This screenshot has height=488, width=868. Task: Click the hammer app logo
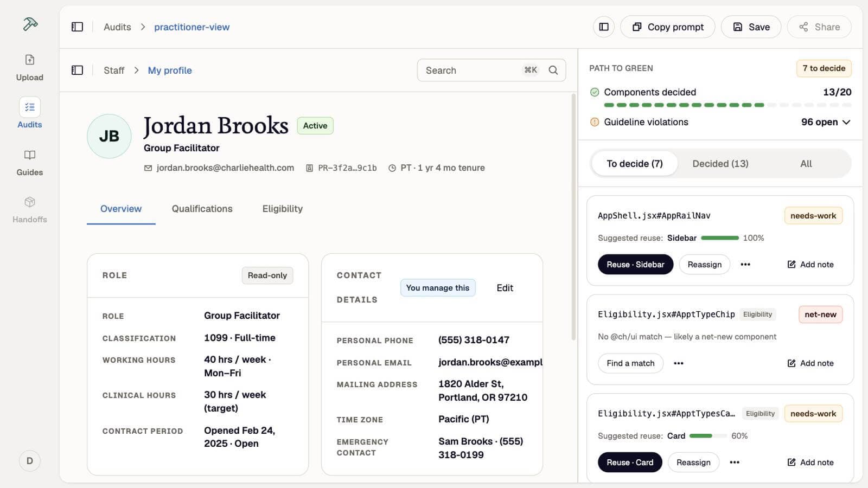30,24
